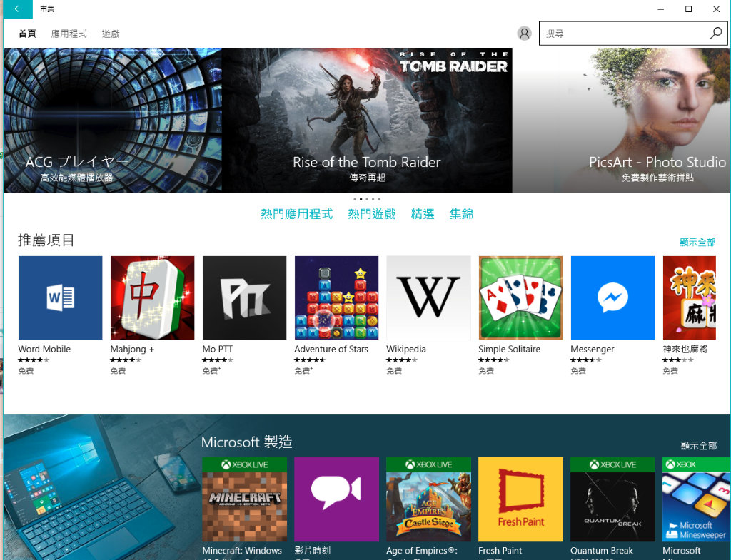The width and height of the screenshot is (731, 560).
Task: Select the last carousel page dot
Action: click(379, 200)
